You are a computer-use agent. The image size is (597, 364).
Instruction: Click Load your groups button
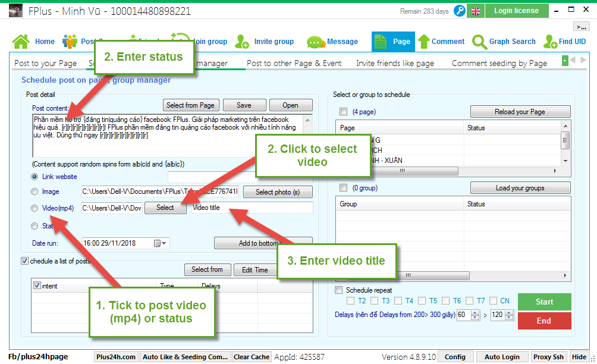click(520, 188)
